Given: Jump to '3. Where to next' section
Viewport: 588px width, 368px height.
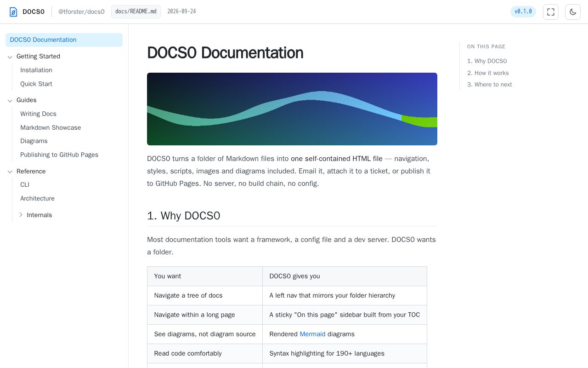Looking at the screenshot, I should 489,85.
